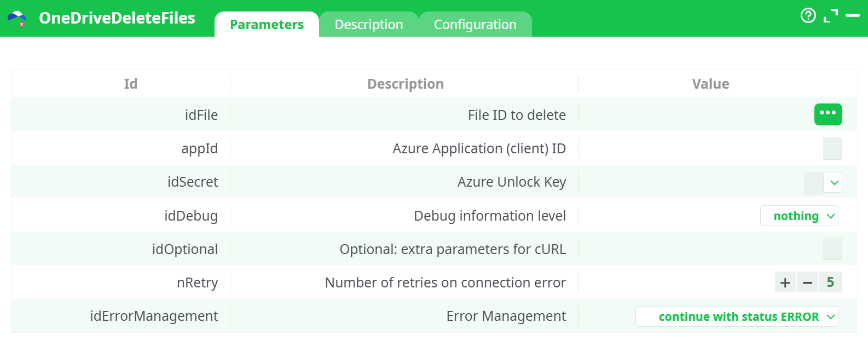
Task: Click the 'continue with status ERROR' selector
Action: (x=736, y=316)
